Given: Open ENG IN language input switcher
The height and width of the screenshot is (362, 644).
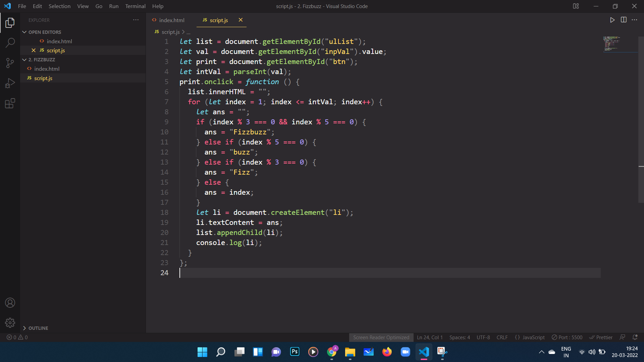Looking at the screenshot, I should pyautogui.click(x=566, y=352).
